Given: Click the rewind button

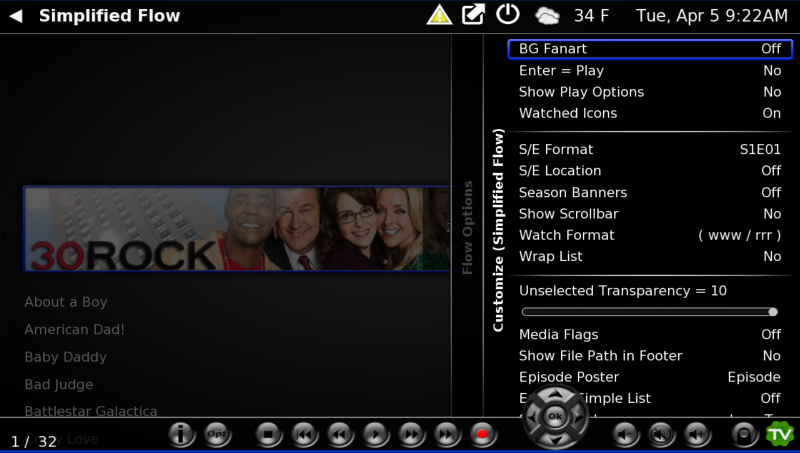Looking at the screenshot, I should [340, 435].
